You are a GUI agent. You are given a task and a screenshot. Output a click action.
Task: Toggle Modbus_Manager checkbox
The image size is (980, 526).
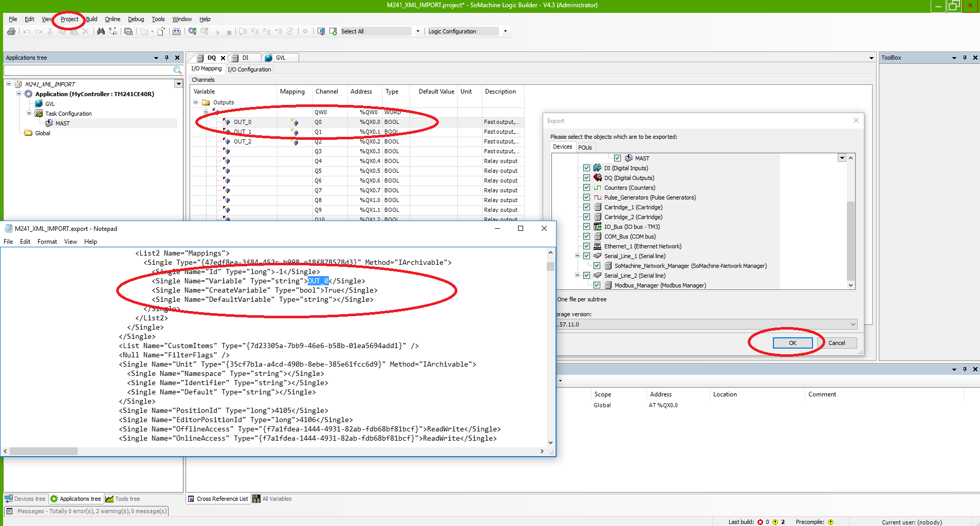click(x=597, y=285)
